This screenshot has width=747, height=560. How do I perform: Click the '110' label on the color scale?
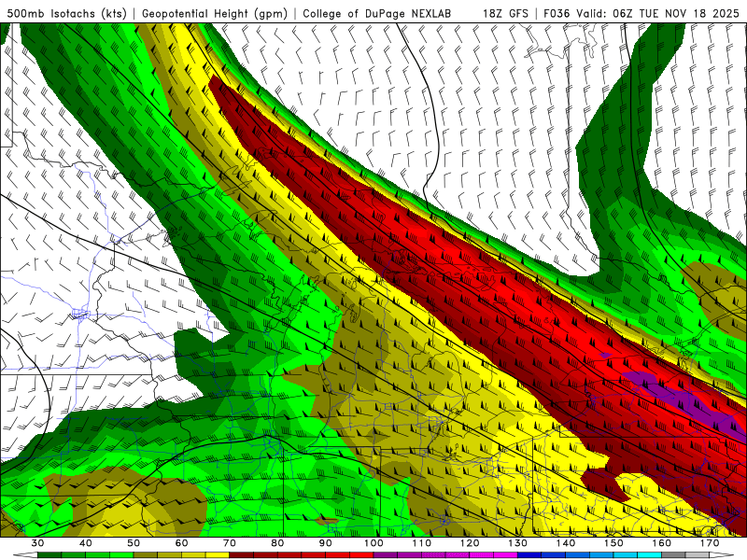click(422, 543)
